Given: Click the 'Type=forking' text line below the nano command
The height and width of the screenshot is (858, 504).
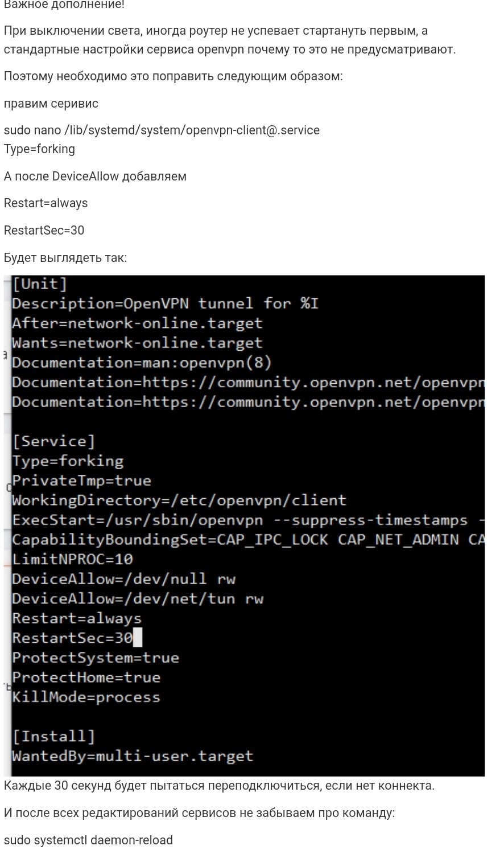Looking at the screenshot, I should pos(39,149).
